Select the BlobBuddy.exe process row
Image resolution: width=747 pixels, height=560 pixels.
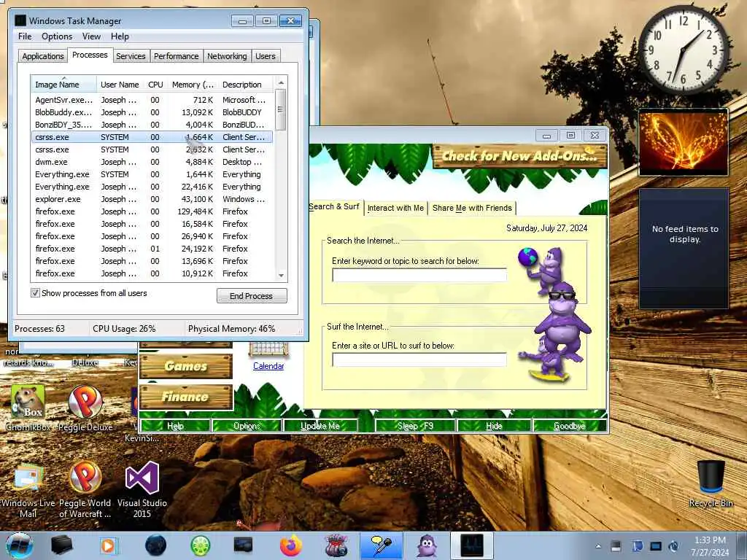pos(152,112)
